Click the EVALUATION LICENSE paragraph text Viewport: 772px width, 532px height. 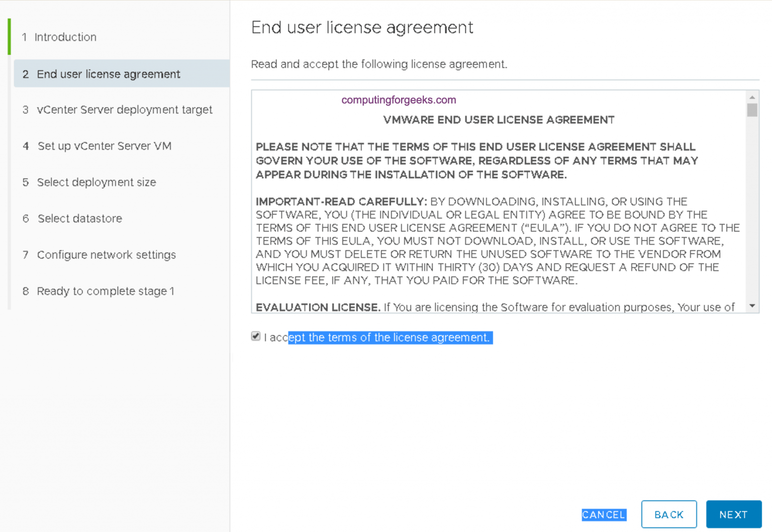[495, 307]
